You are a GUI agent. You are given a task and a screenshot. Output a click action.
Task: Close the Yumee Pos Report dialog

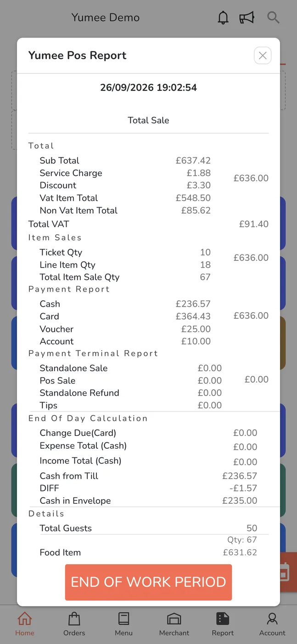click(263, 55)
